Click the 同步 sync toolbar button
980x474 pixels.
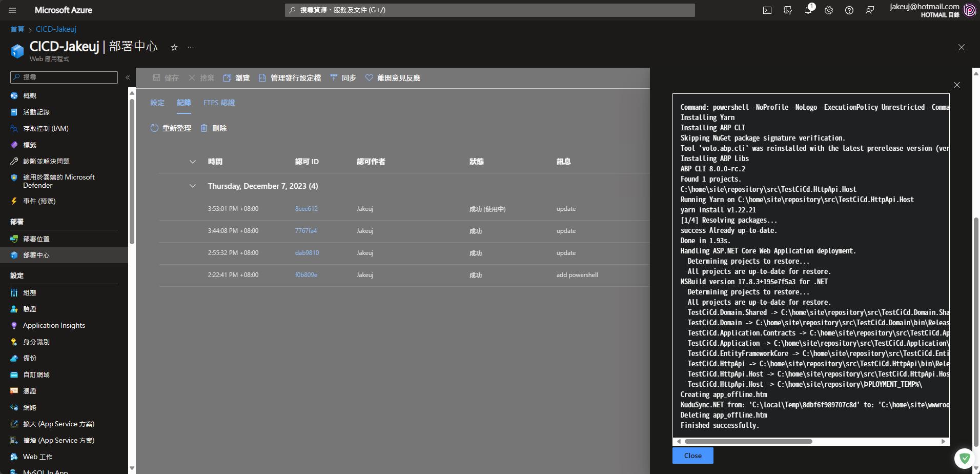click(x=343, y=78)
